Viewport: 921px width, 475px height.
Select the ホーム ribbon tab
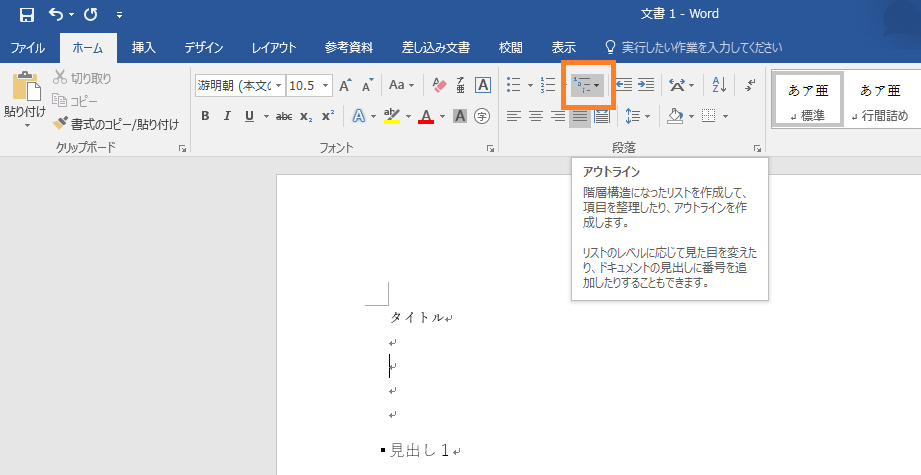(x=88, y=48)
